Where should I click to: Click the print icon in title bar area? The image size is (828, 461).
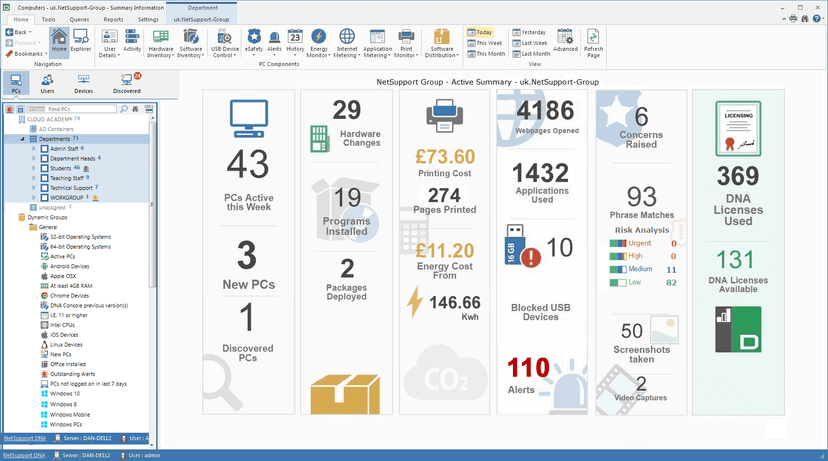[793, 19]
